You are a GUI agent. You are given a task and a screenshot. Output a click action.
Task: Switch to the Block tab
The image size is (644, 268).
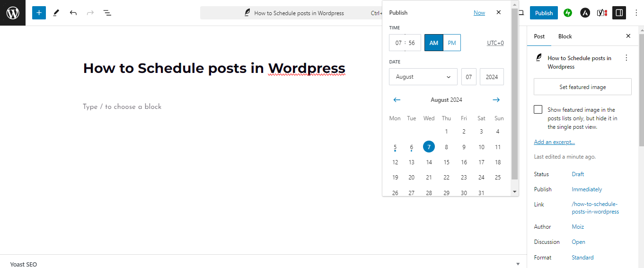pyautogui.click(x=565, y=36)
